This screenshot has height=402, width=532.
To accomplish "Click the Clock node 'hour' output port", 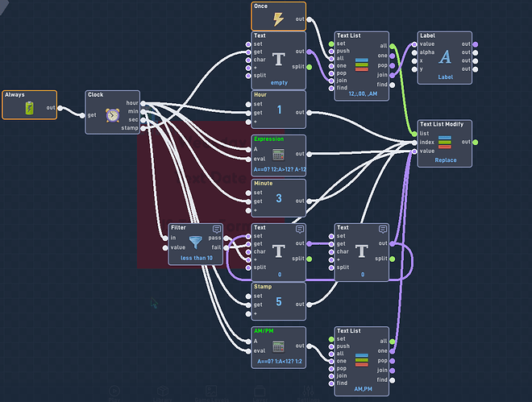I will pyautogui.click(x=143, y=103).
